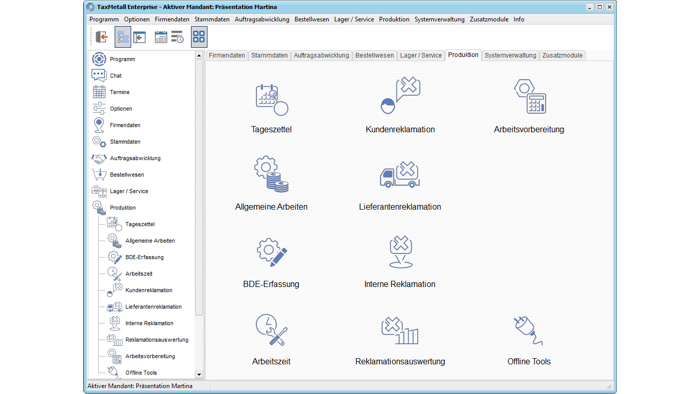Click the Arbeitsvorbereitung tile label

pyautogui.click(x=529, y=129)
